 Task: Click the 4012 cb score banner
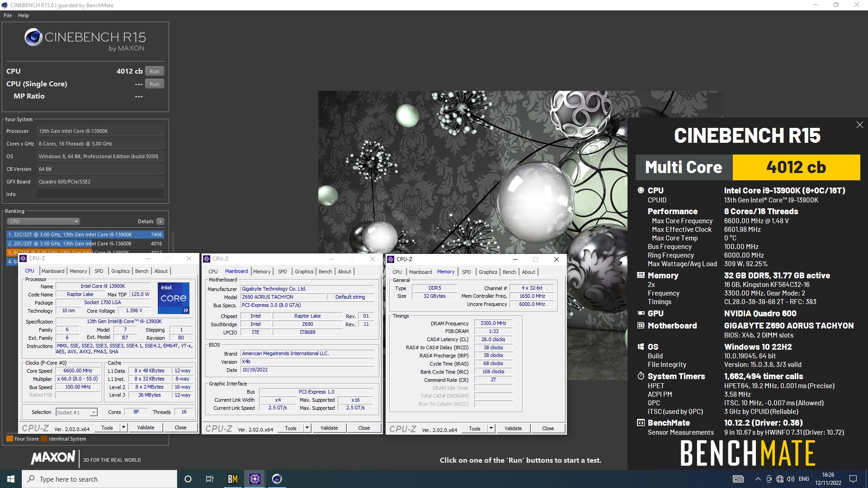[796, 167]
